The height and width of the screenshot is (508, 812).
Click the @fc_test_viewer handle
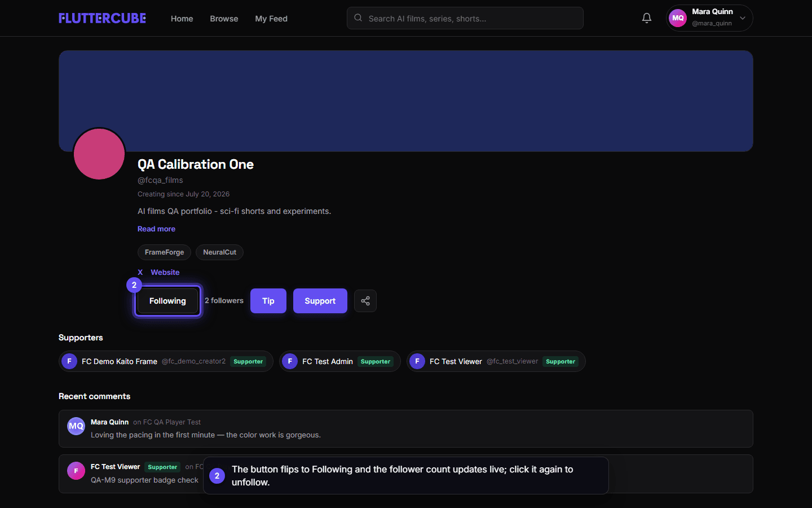[x=512, y=361]
